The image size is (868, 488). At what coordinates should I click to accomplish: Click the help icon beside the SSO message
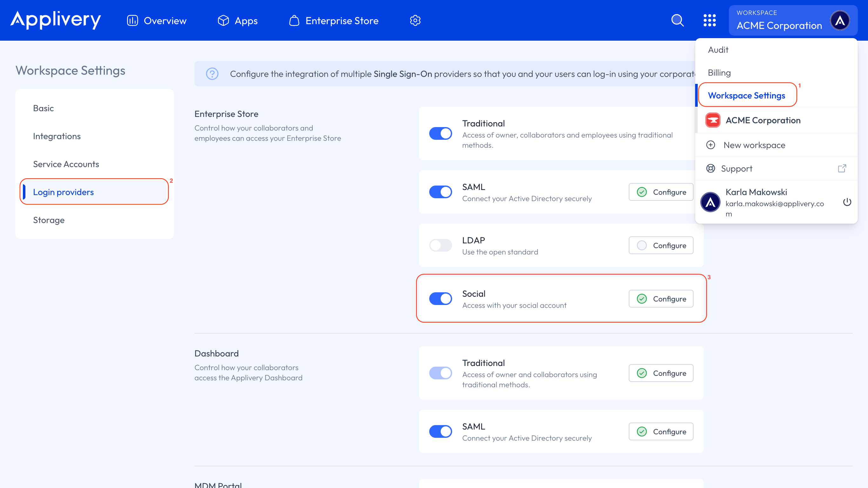[x=212, y=73]
